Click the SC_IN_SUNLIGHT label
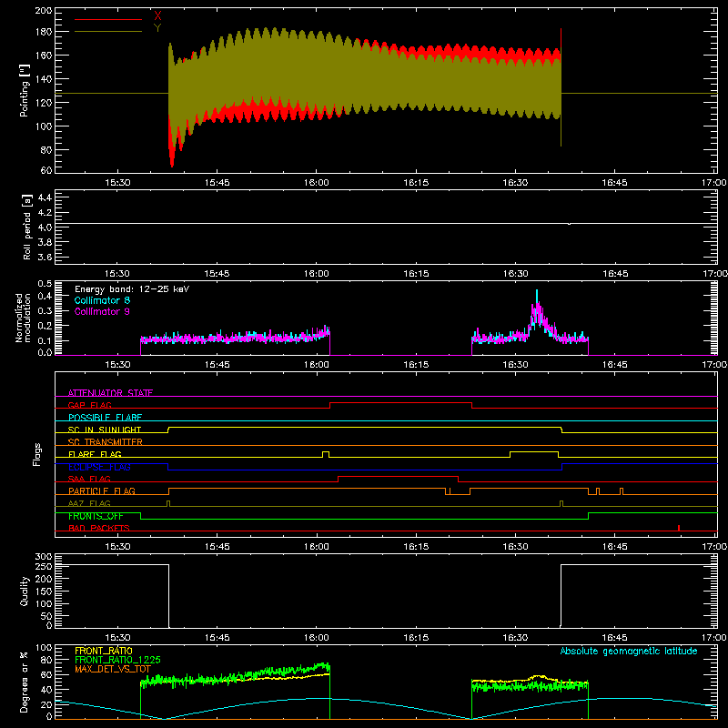This screenshot has width=728, height=728. click(105, 430)
